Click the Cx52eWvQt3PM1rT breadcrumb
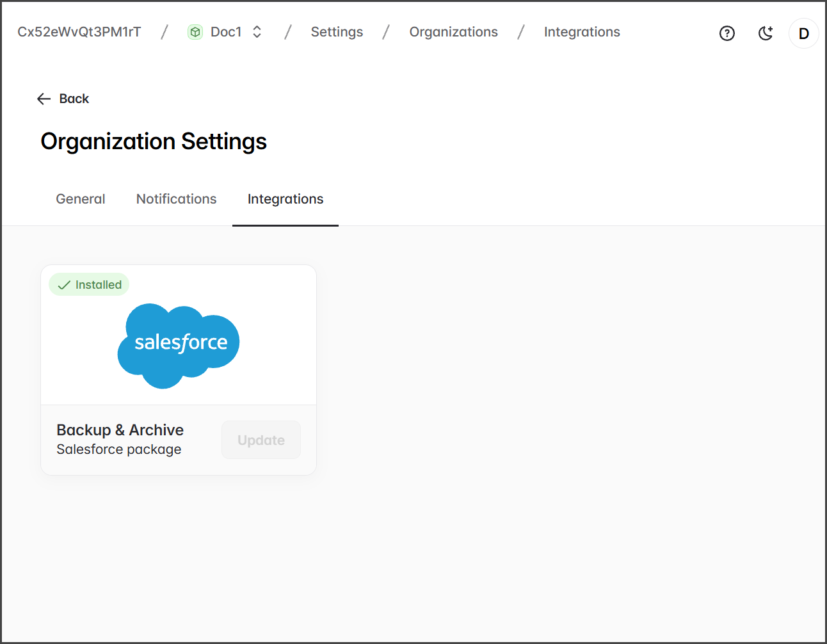Viewport: 827px width, 644px height. [79, 32]
